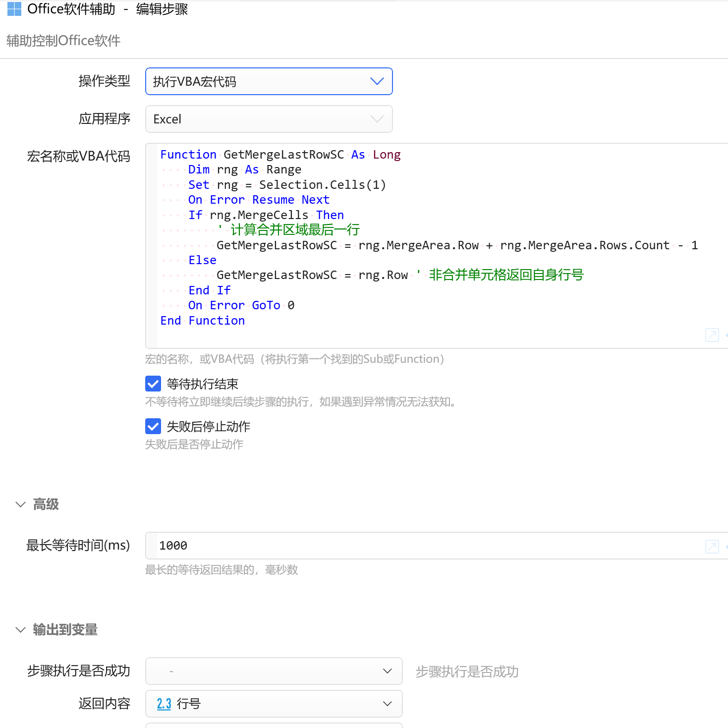Click expand icon in 最长等待时间 field
Screen dimensions: 728x728
[x=712, y=547]
